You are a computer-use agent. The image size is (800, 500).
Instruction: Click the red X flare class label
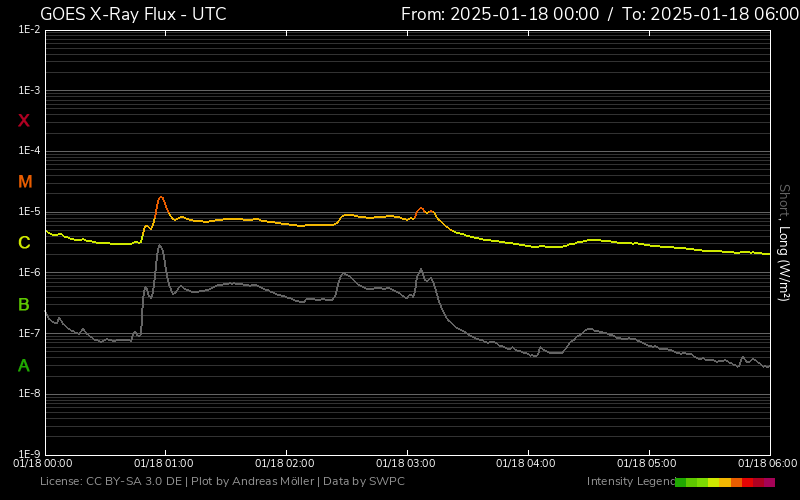[x=24, y=121]
